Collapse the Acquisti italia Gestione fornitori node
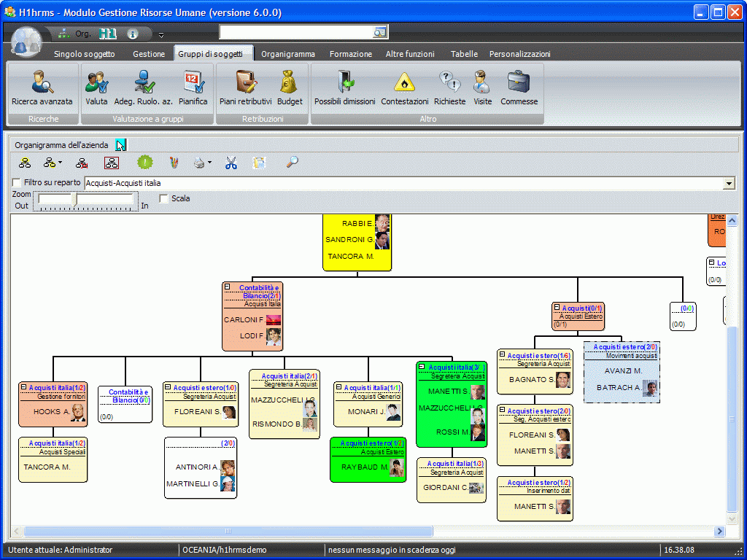This screenshot has height=560, width=747. point(23,387)
